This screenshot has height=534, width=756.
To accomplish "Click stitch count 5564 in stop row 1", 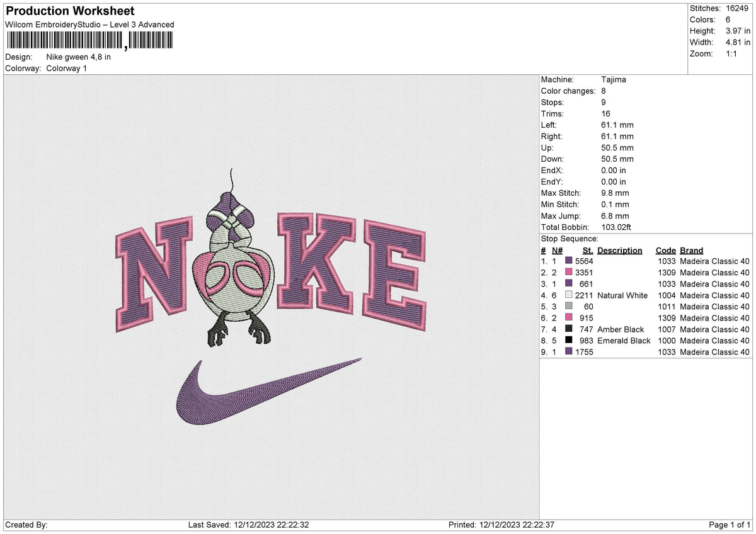I will point(584,261).
